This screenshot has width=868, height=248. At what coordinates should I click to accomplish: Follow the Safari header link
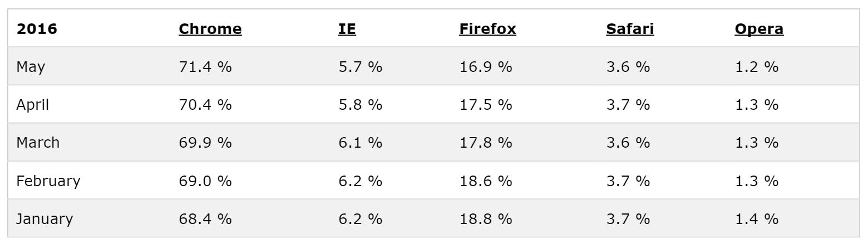point(630,29)
